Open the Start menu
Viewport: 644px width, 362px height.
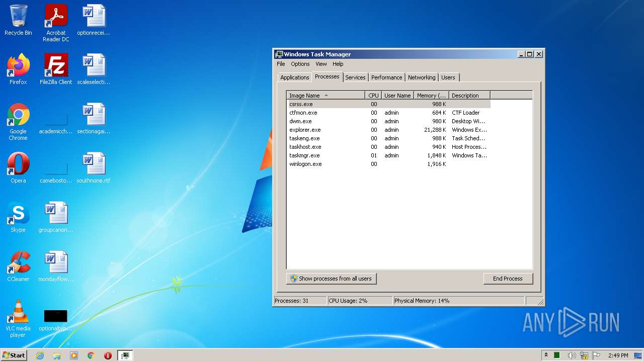coord(14,355)
